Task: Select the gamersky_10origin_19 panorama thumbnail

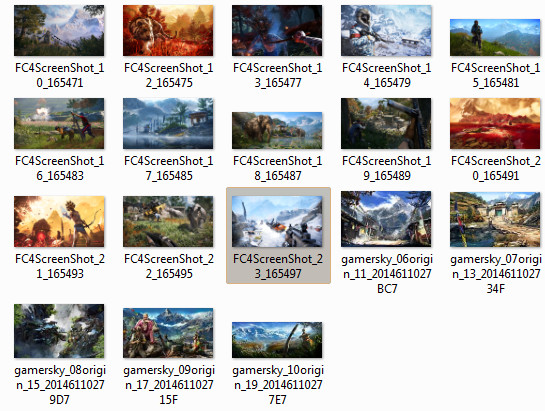Action: click(277, 340)
